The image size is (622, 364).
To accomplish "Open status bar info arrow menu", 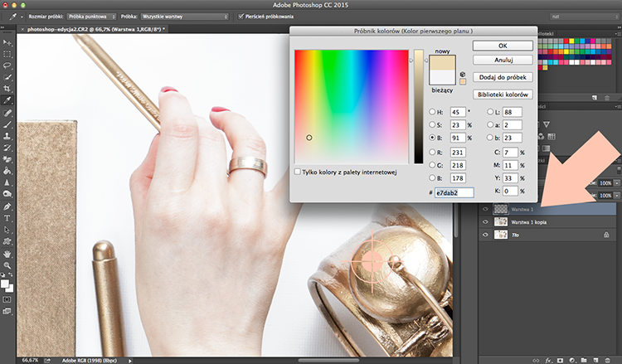I will pyautogui.click(x=129, y=361).
